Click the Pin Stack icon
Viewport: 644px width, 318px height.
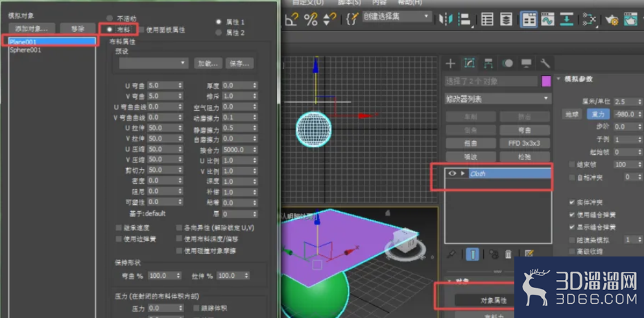point(451,255)
